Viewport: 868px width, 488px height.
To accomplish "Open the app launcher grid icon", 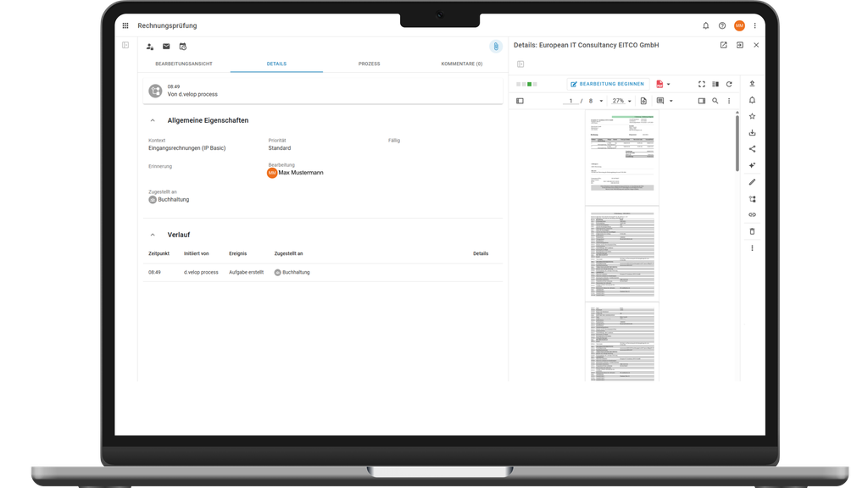I will (125, 25).
